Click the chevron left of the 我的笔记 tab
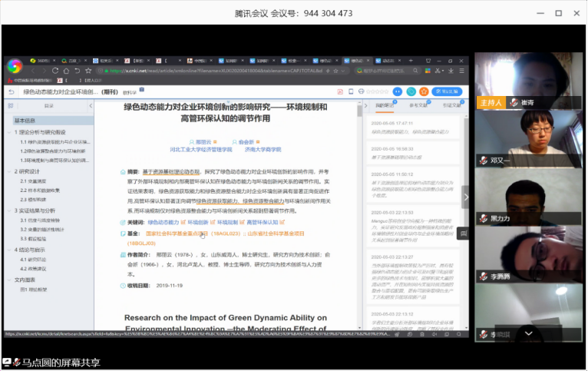This screenshot has height=371, width=588. coord(365,106)
